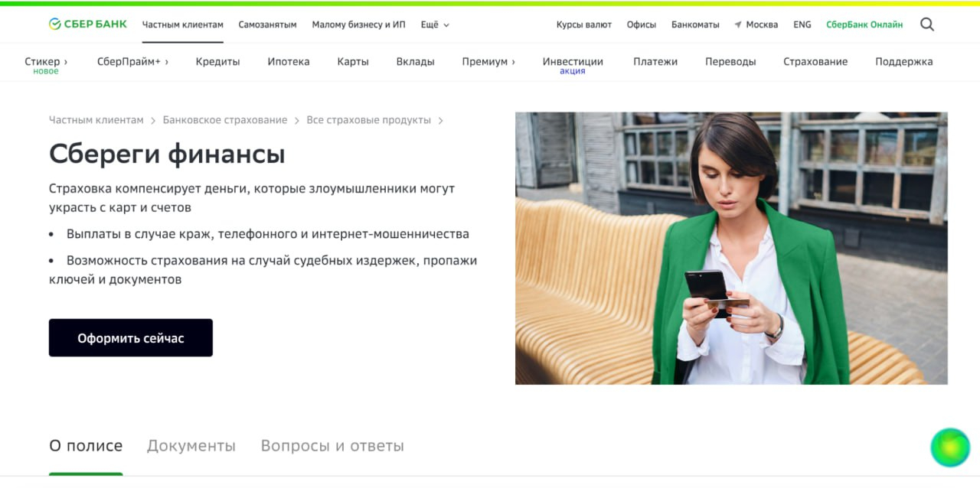
Task: Switch to Вопросы и ответы tab
Action: (x=332, y=446)
